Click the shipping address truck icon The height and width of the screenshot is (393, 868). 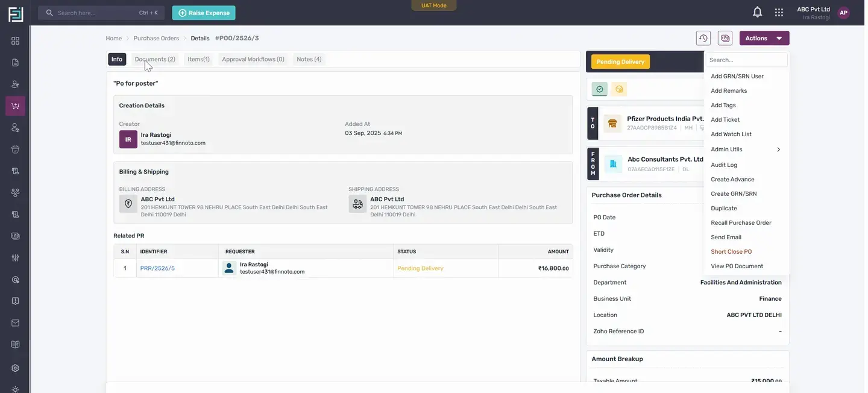[x=357, y=204]
